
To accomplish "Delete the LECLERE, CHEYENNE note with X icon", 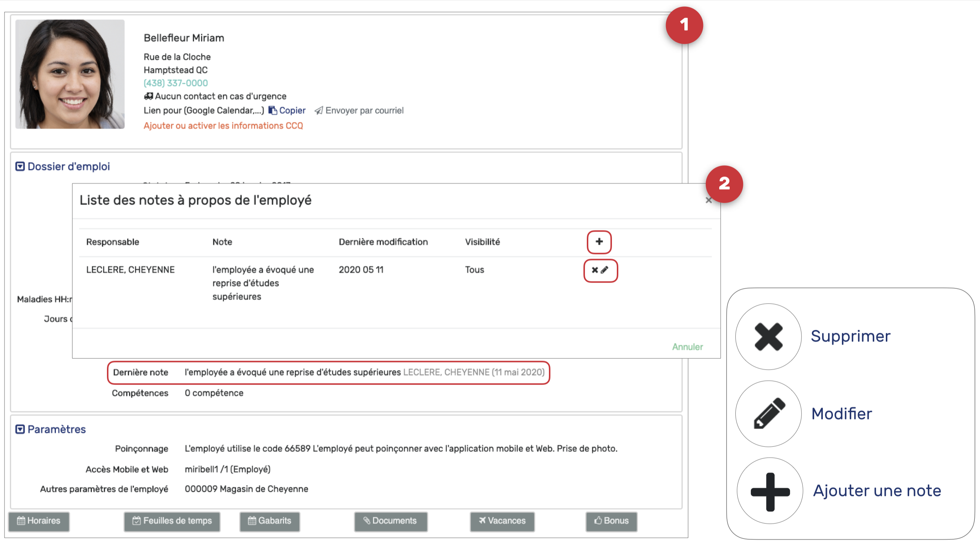I will pyautogui.click(x=595, y=270).
